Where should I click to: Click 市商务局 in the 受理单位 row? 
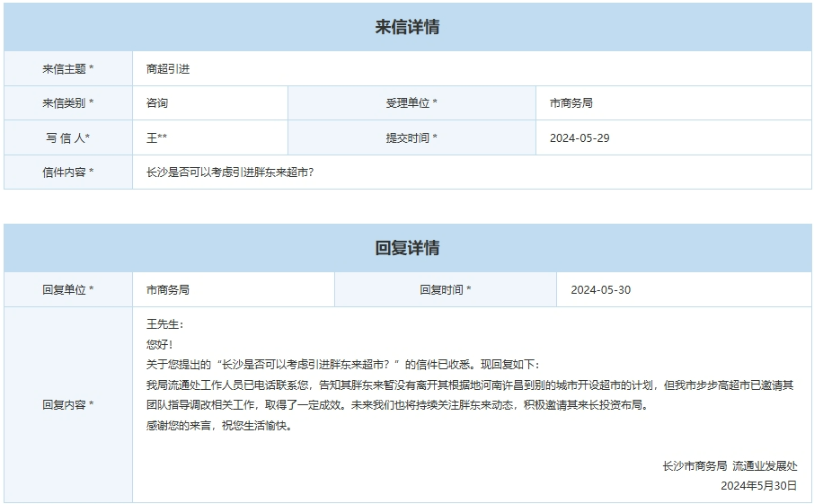click(571, 102)
